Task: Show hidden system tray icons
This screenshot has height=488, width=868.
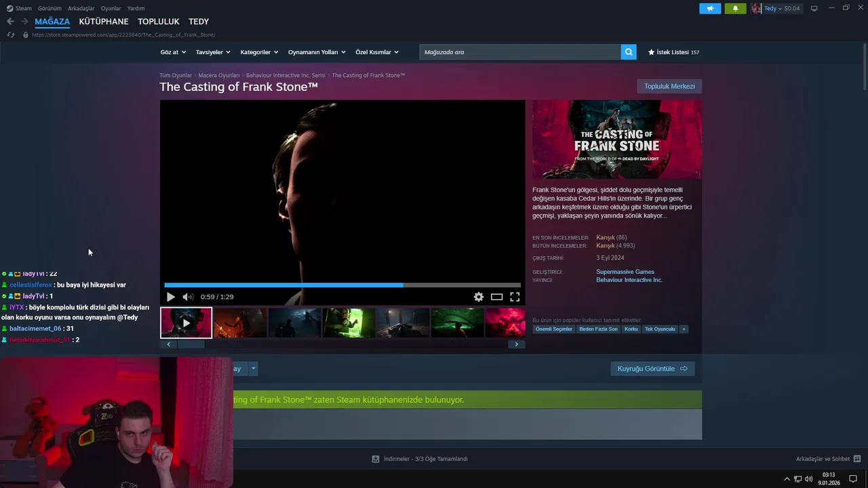Action: tap(787, 479)
